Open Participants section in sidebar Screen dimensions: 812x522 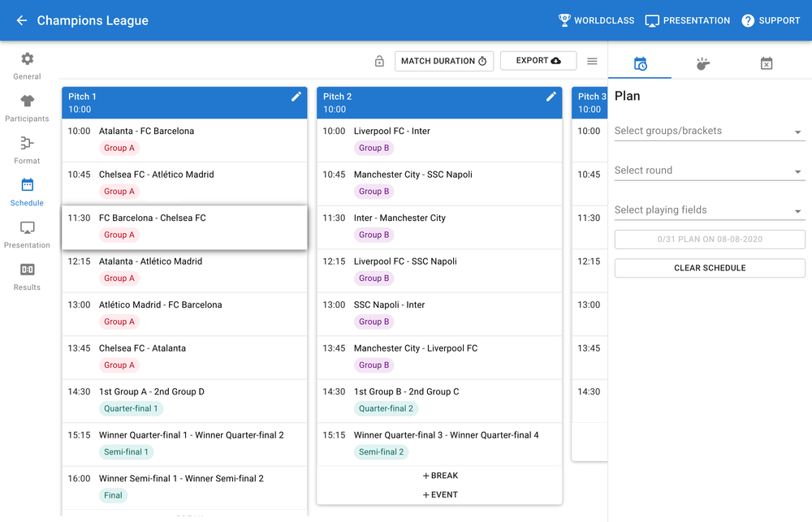tap(27, 109)
